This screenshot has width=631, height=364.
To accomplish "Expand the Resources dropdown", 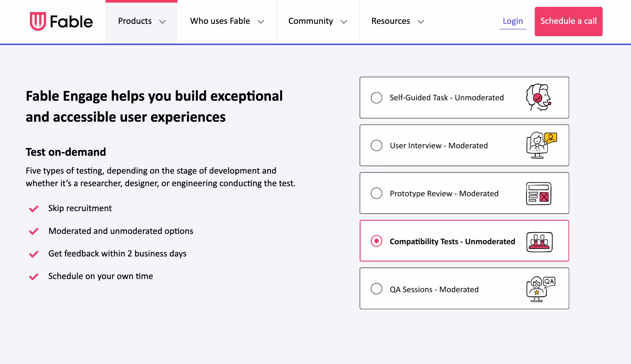I will [x=398, y=21].
